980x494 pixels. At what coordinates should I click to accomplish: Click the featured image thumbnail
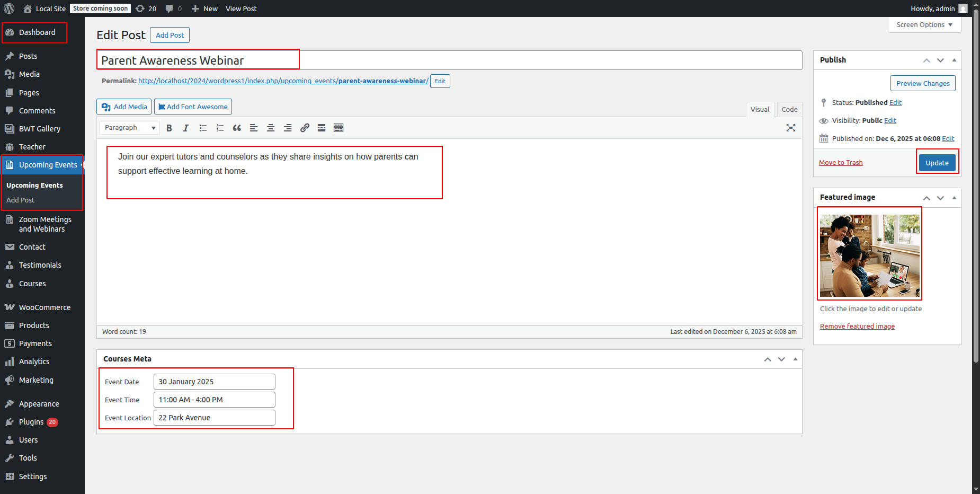coord(869,255)
